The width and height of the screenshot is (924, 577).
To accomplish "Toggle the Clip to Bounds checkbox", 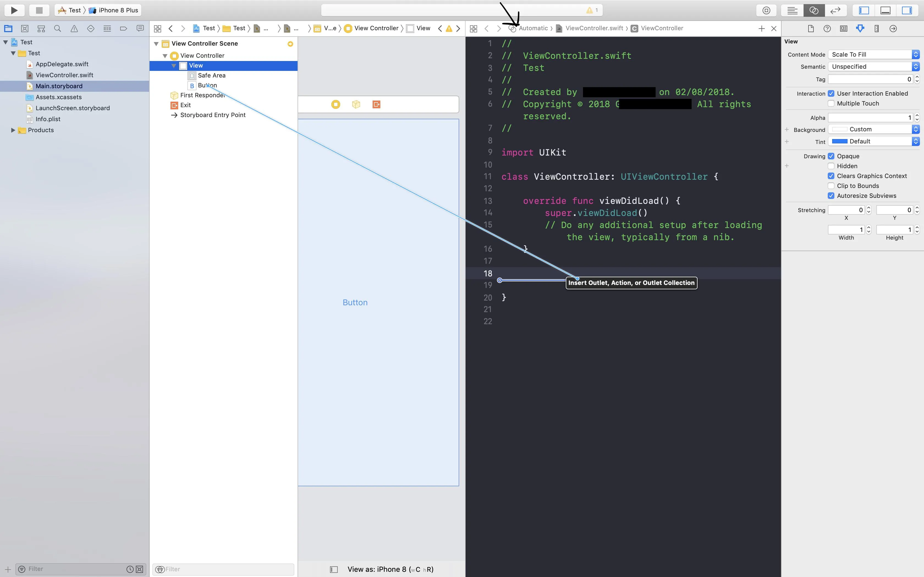I will coord(831,186).
